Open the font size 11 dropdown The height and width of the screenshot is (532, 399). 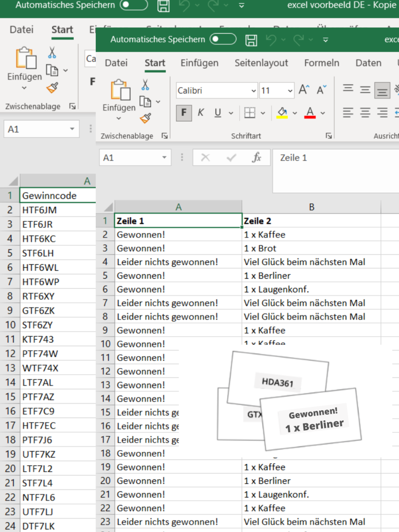pyautogui.click(x=290, y=91)
